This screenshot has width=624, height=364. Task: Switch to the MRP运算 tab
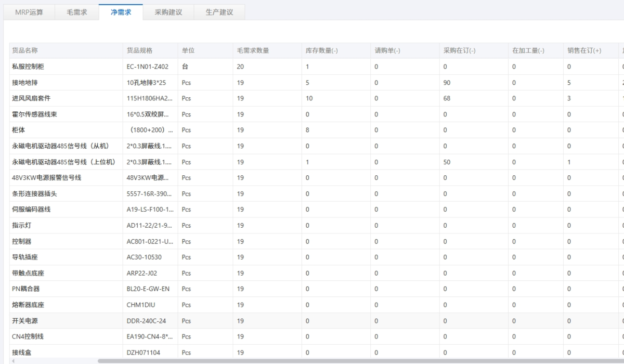[29, 12]
